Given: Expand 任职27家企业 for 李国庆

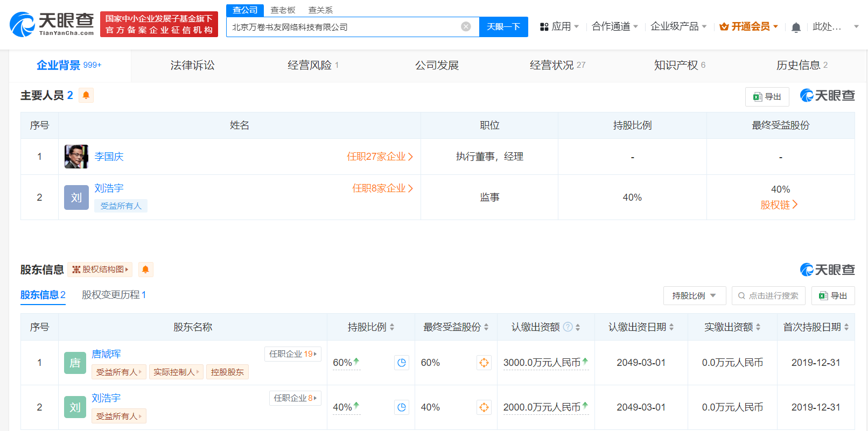Looking at the screenshot, I should coord(380,157).
